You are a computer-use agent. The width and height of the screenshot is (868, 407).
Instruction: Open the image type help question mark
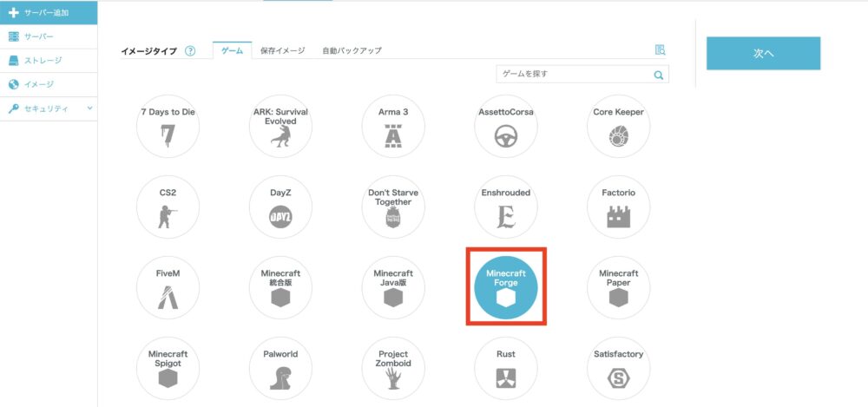190,51
